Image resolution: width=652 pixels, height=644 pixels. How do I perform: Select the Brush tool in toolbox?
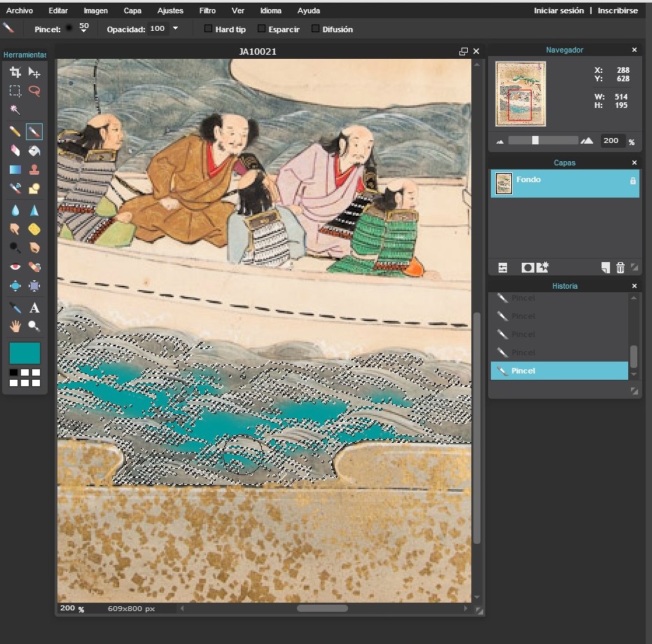coord(34,132)
